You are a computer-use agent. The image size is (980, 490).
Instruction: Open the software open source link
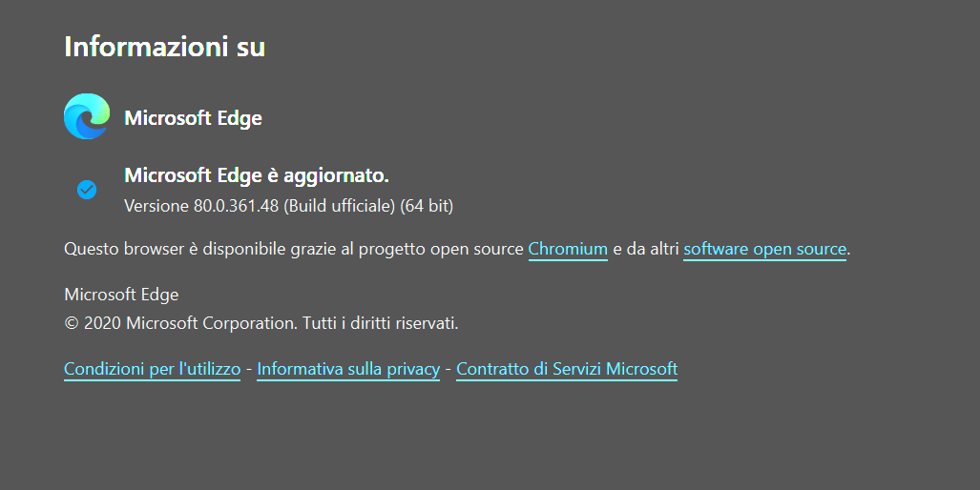pos(764,249)
